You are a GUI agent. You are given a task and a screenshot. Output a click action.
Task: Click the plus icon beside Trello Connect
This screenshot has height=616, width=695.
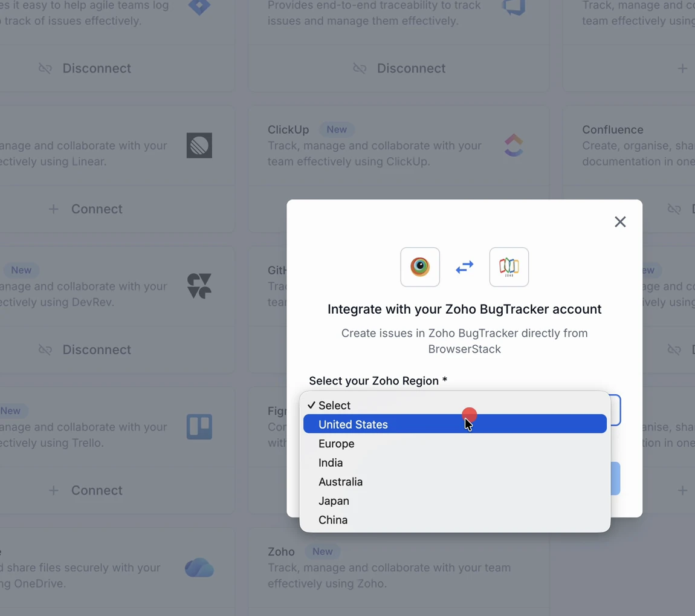point(53,490)
